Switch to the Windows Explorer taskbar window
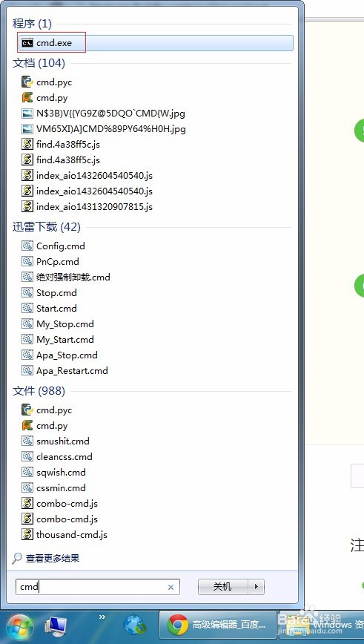364x644 pixels. (x=322, y=626)
